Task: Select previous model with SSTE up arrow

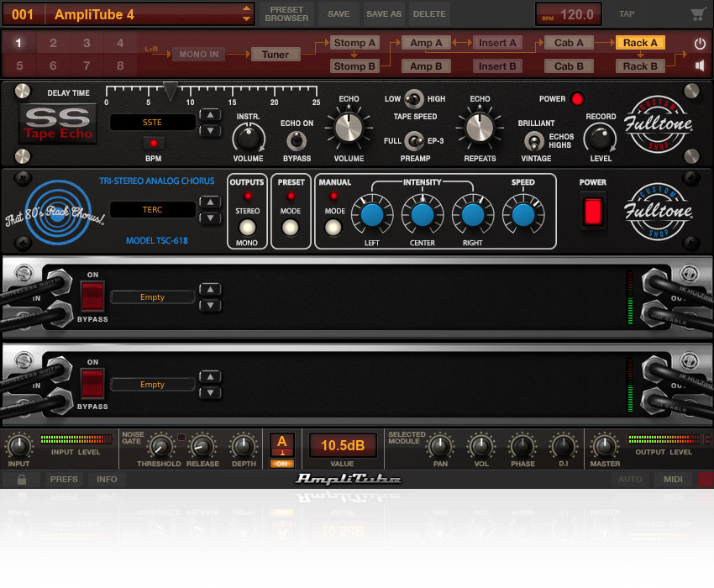Action: pyautogui.click(x=210, y=115)
